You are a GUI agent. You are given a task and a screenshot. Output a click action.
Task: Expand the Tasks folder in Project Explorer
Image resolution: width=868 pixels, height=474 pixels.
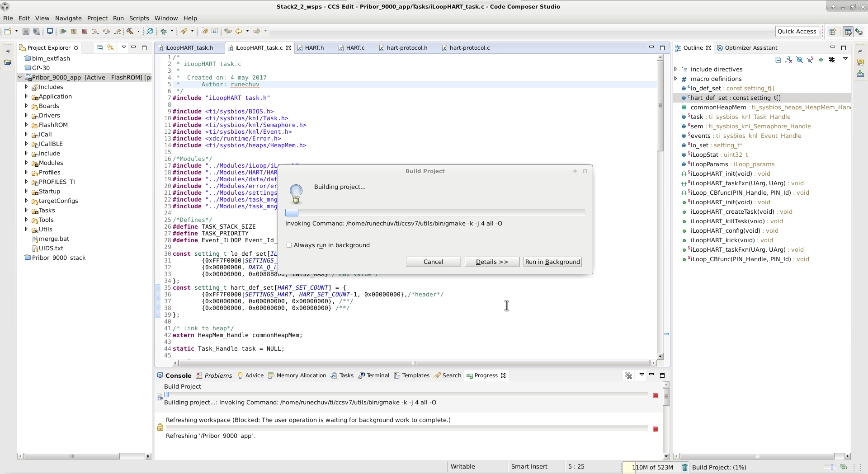[26, 210]
